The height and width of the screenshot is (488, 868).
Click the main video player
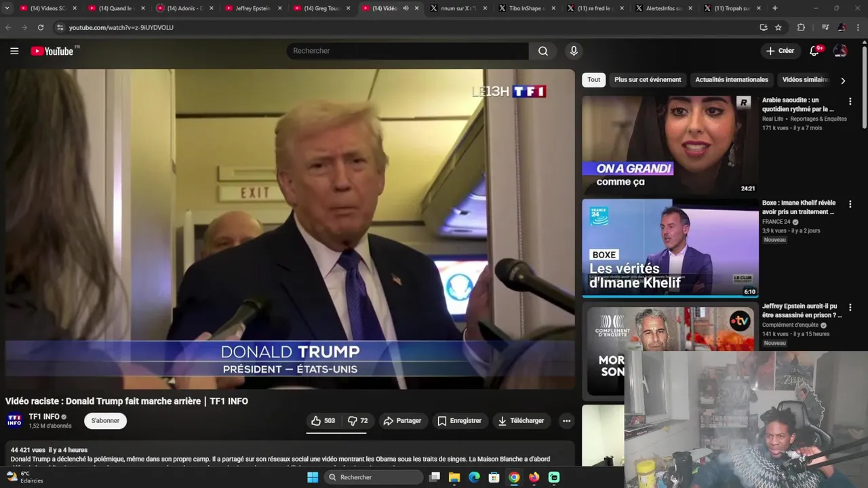pyautogui.click(x=290, y=229)
